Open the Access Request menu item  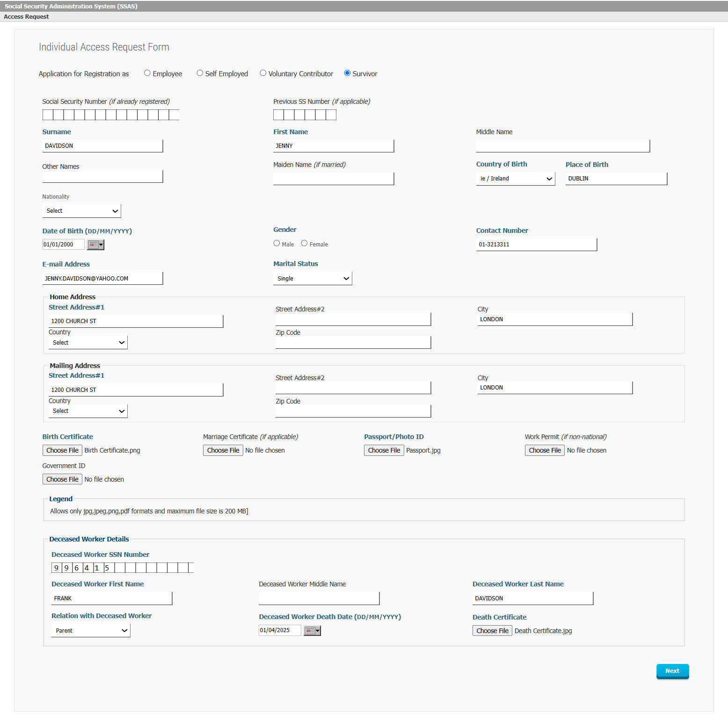[26, 17]
